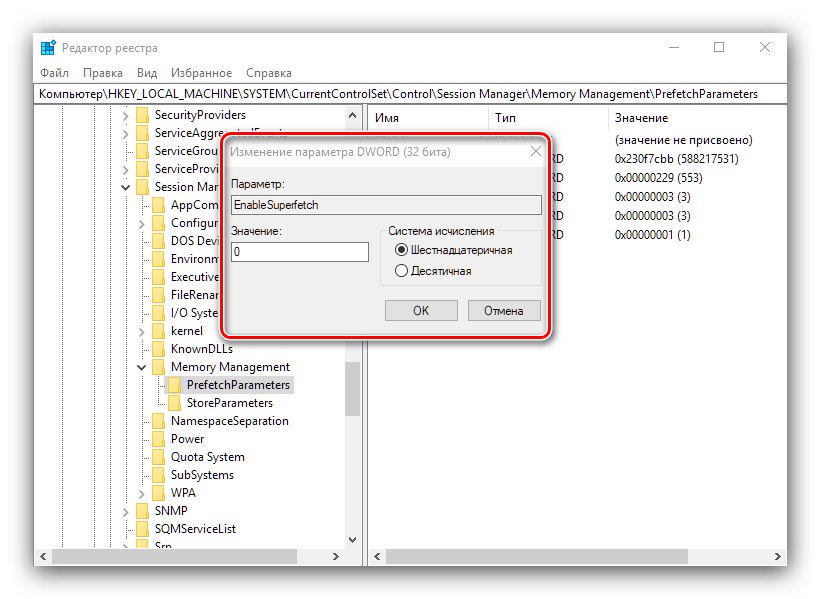
Task: Click the Power folder icon
Action: [158, 439]
